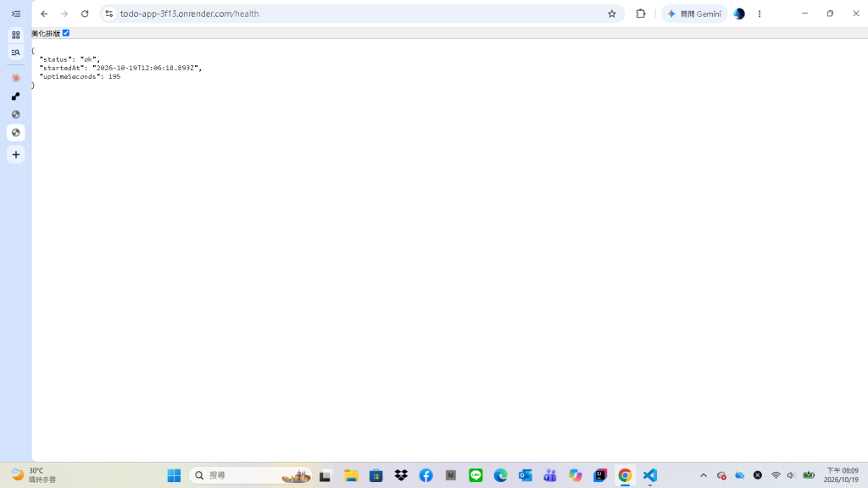Launch Microsoft Edge from the taskbar
868x488 pixels.
(500, 475)
